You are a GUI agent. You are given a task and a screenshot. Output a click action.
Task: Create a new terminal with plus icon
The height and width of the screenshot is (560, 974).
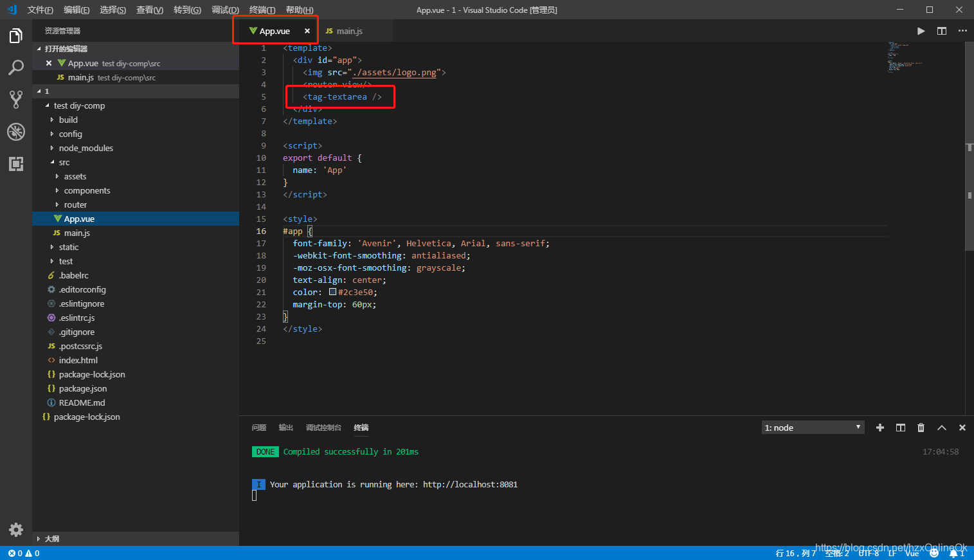[x=880, y=428]
